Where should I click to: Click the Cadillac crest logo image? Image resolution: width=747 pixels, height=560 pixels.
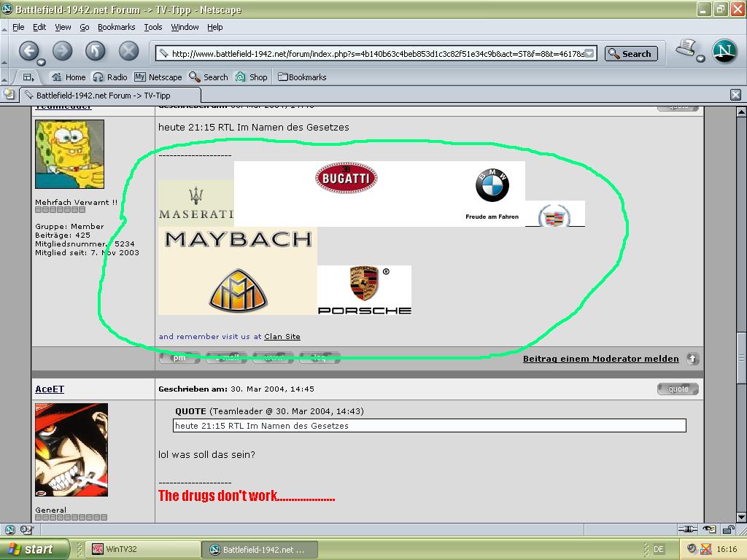pyautogui.click(x=554, y=214)
